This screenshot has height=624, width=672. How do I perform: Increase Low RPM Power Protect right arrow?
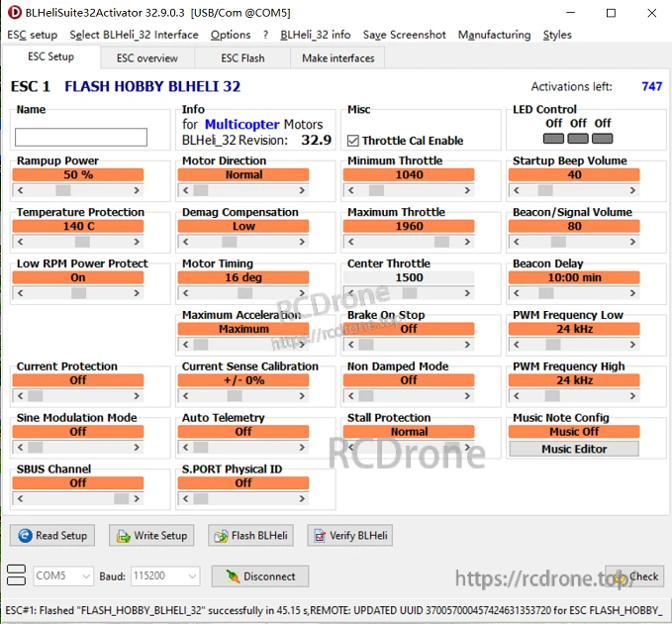click(137, 293)
